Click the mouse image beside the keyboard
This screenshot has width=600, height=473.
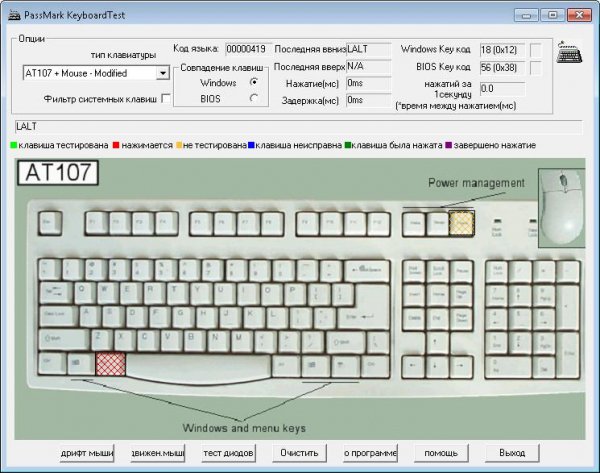click(561, 208)
